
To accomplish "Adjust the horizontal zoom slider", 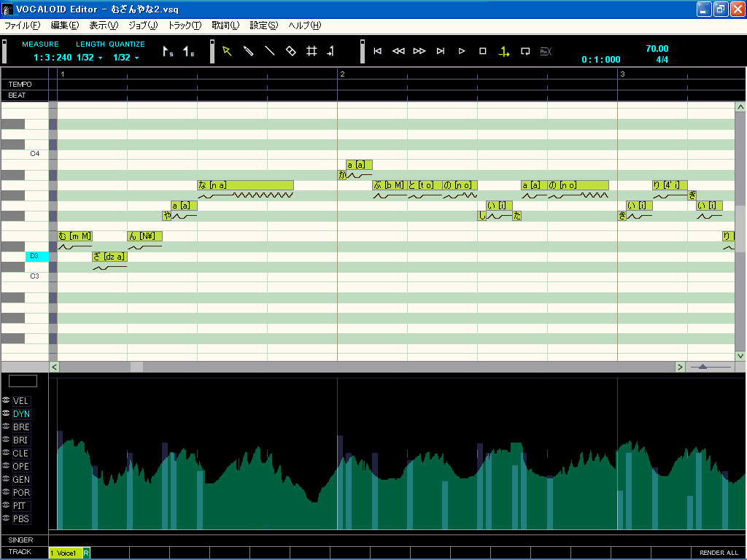I will pos(703,367).
